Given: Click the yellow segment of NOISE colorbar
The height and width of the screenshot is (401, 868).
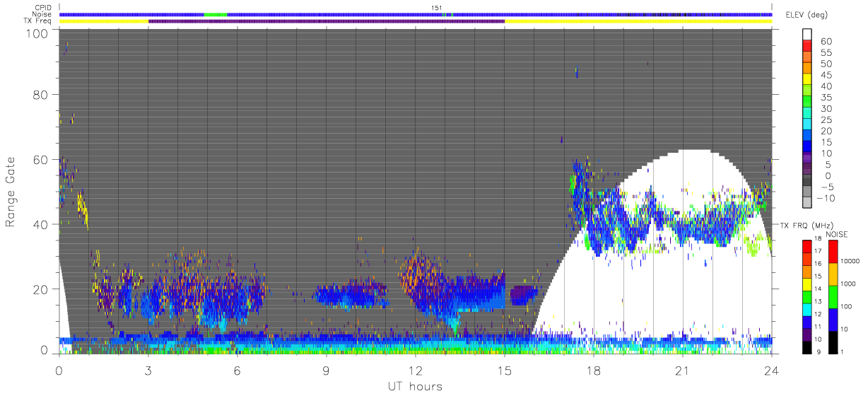Looking at the screenshot, I should (833, 274).
